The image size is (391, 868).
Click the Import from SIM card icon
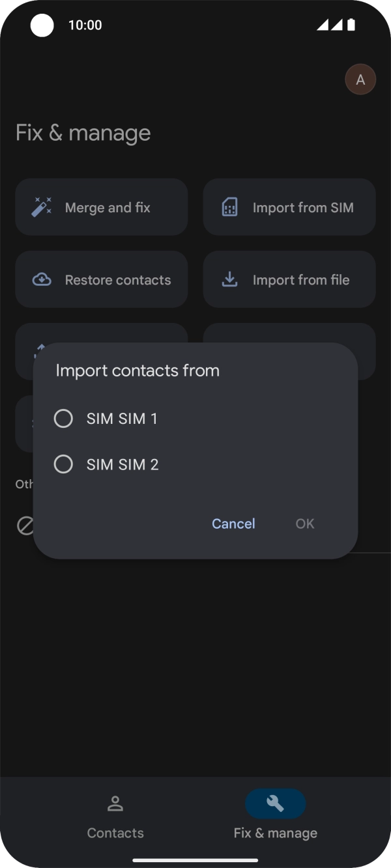229,207
